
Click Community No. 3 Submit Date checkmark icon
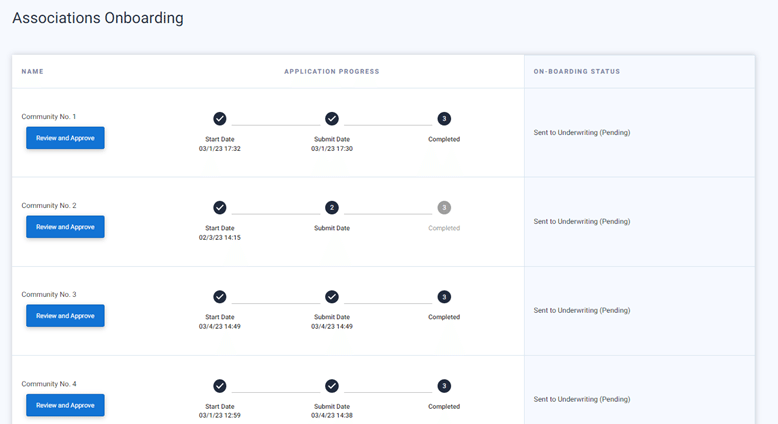click(x=332, y=297)
